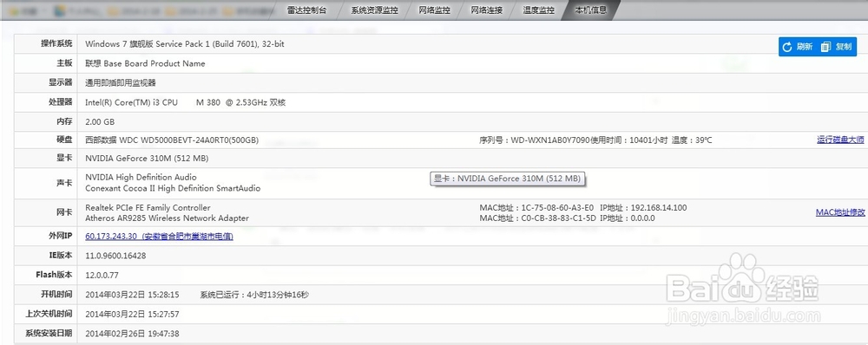Screen dimensions: 868x345
Task: Open the 运行磁盘大师 link
Action: pos(840,140)
